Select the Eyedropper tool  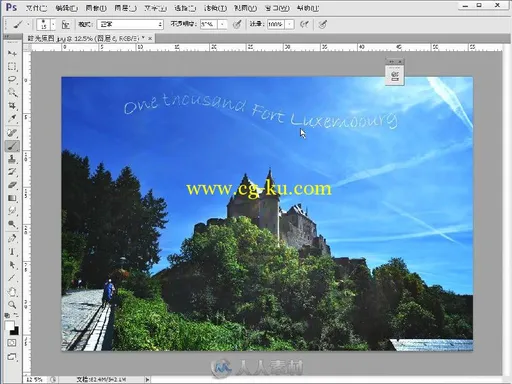tap(12, 119)
